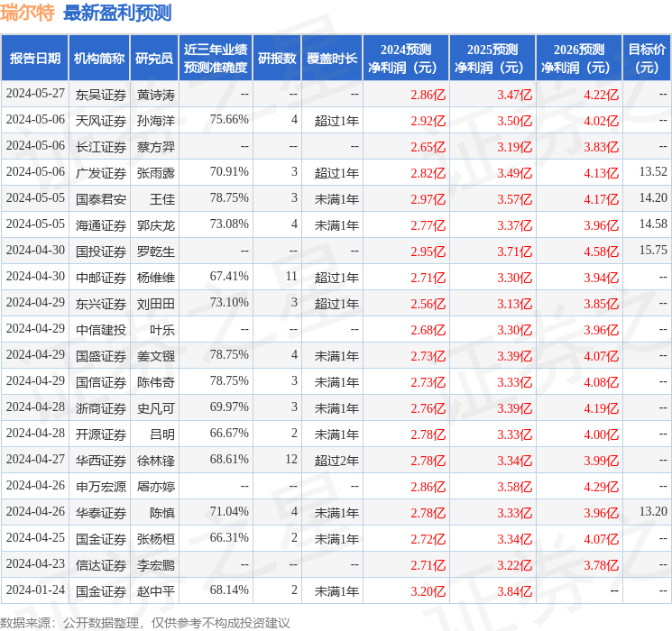Click accuracy value 73.10%
The image size is (672, 631).
click(229, 303)
